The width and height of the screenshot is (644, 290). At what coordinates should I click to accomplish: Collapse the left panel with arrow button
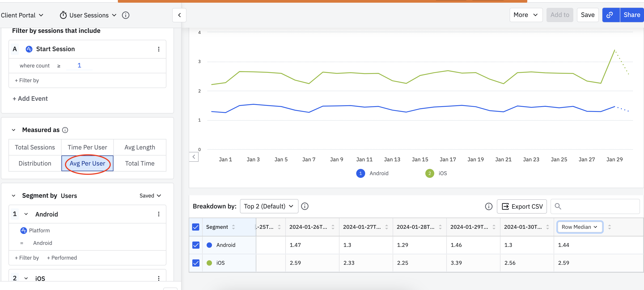click(179, 15)
